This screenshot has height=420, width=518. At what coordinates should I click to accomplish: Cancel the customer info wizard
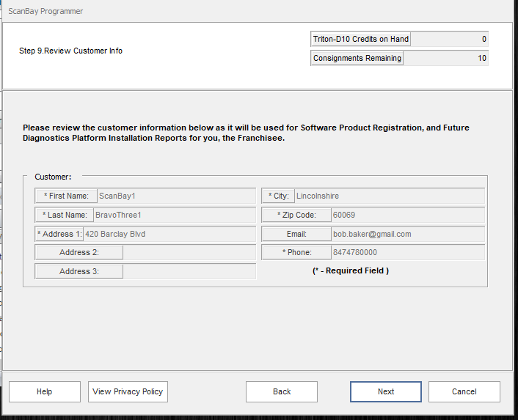click(464, 391)
